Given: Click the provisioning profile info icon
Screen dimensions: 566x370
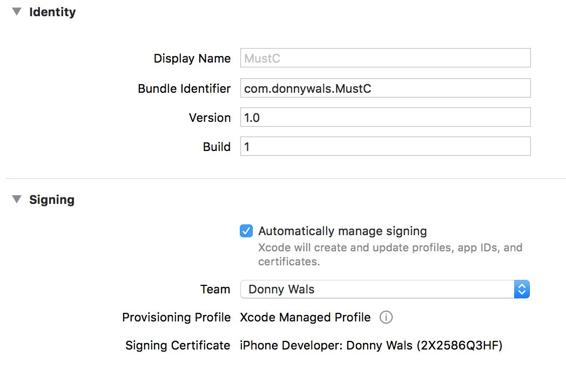Looking at the screenshot, I should [386, 317].
